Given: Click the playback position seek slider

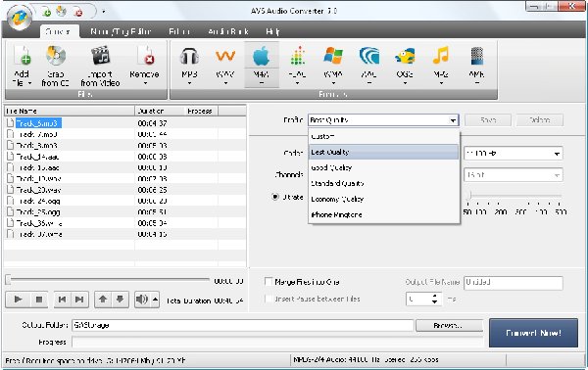Looking at the screenshot, I should point(108,279).
